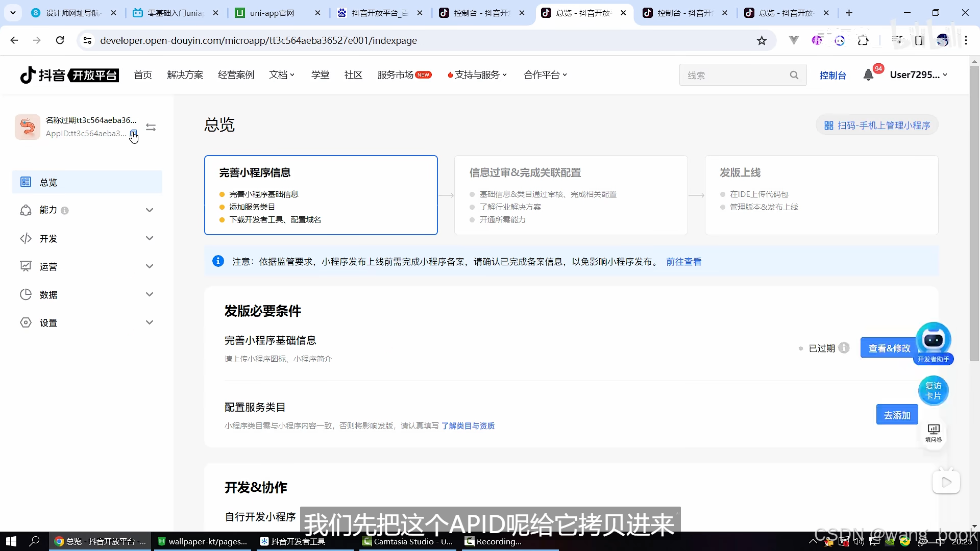Open the 填问卷 survey icon

point(933,433)
